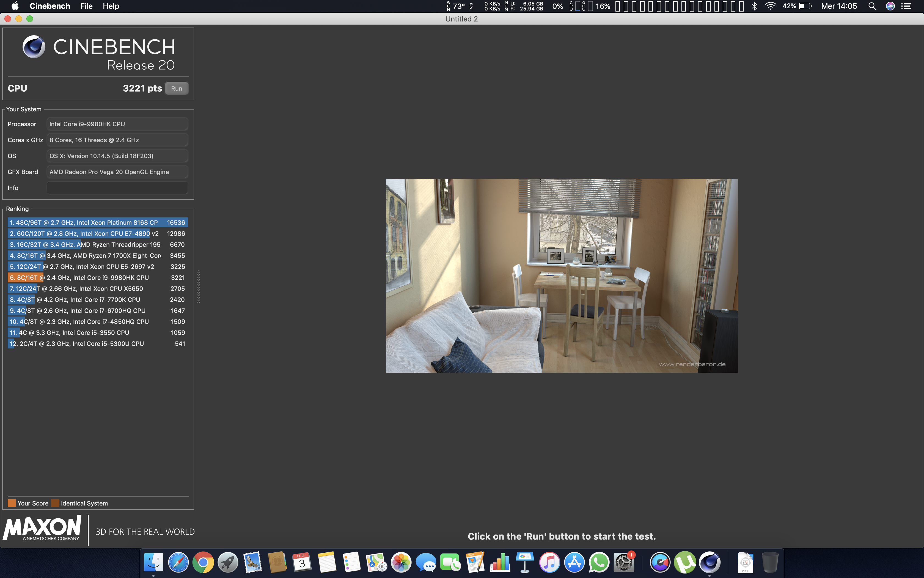Open App Store in the Dock

click(x=574, y=562)
